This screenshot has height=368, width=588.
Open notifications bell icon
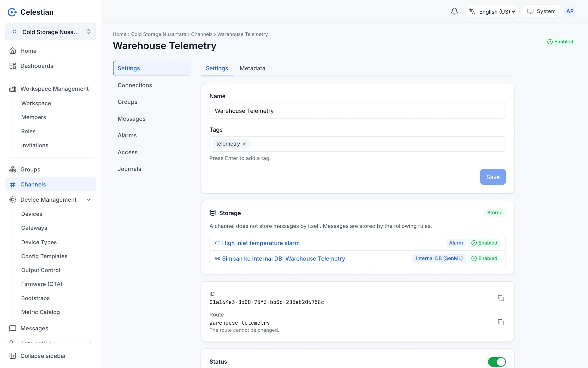[x=454, y=11]
